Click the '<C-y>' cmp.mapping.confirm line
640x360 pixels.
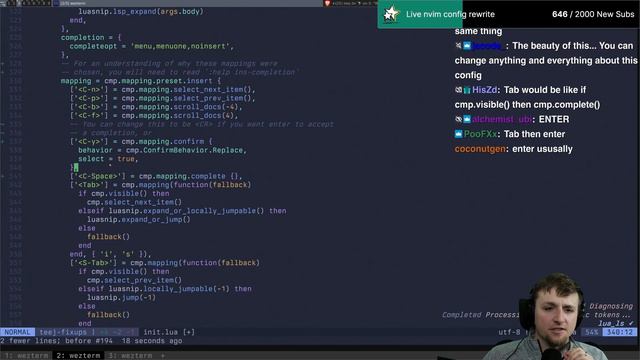(141, 142)
